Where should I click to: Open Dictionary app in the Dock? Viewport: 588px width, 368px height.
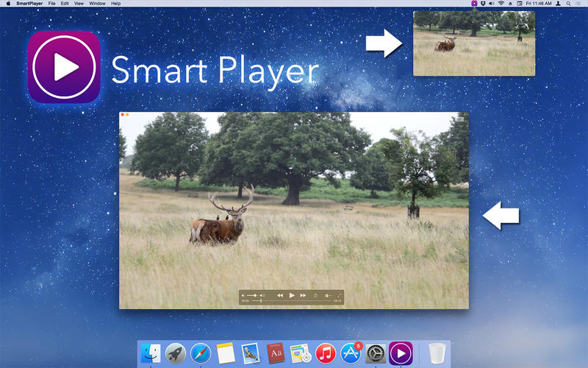pyautogui.click(x=276, y=353)
